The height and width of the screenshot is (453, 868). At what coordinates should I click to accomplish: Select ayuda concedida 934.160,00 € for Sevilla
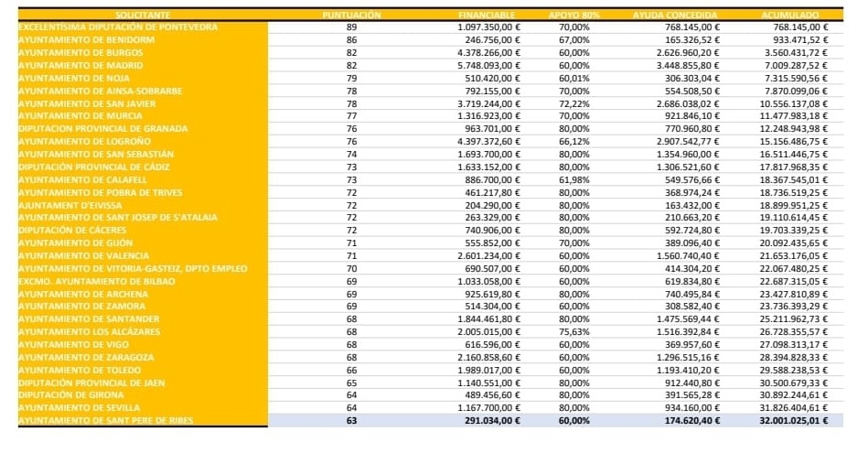coord(692,407)
